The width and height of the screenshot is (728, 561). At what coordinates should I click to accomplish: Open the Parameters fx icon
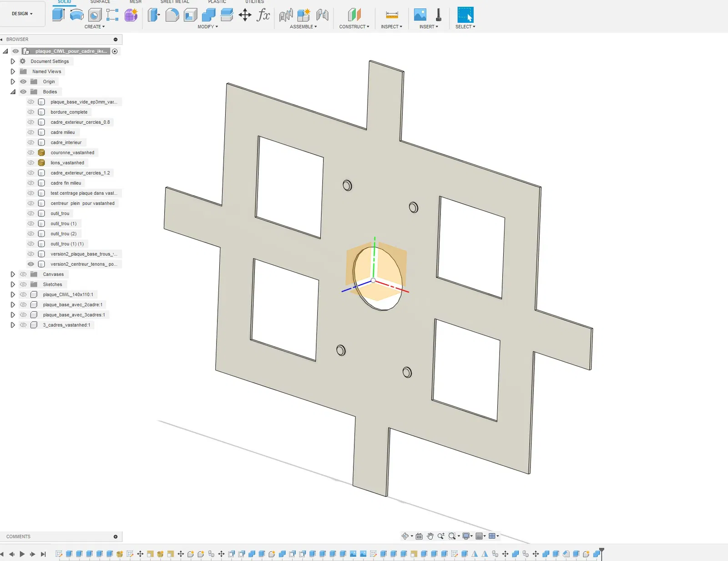click(x=263, y=15)
